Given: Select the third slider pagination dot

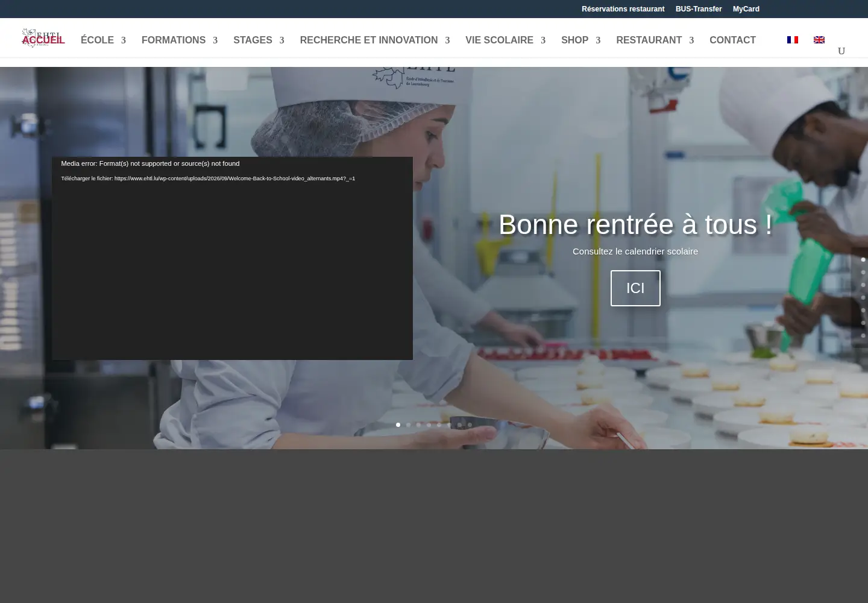Looking at the screenshot, I should click(x=418, y=425).
